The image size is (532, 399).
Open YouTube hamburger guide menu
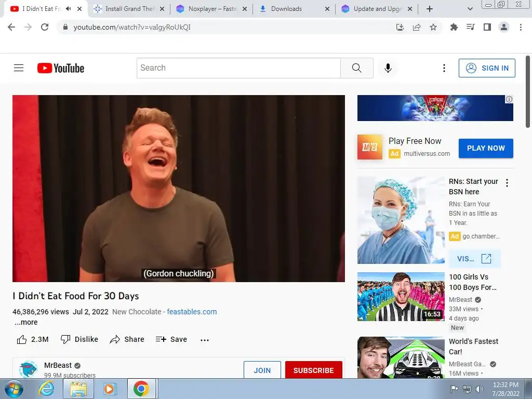pyautogui.click(x=19, y=68)
